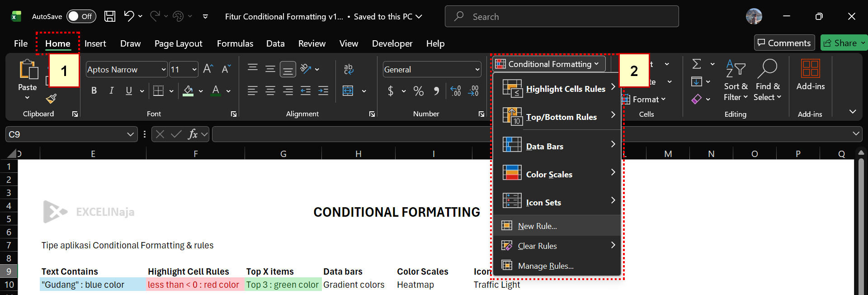Toggle Align Left horizontal alignment
The image size is (868, 295).
[253, 90]
